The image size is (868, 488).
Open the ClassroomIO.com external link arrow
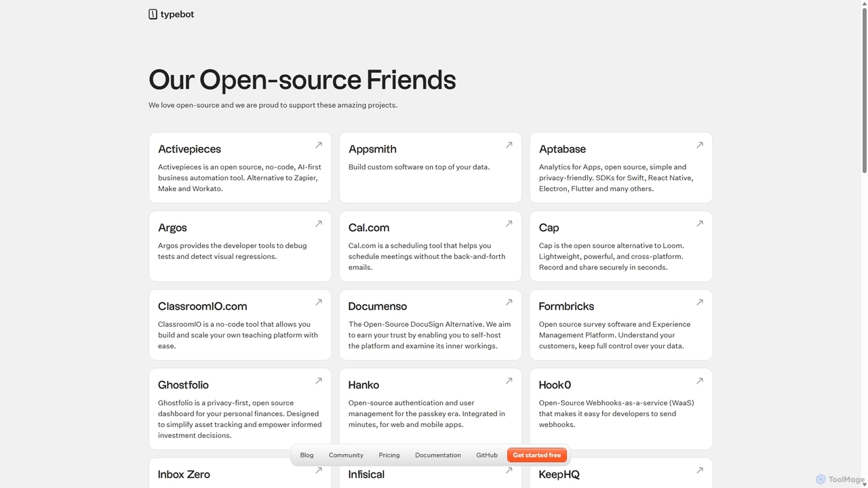pos(319,302)
